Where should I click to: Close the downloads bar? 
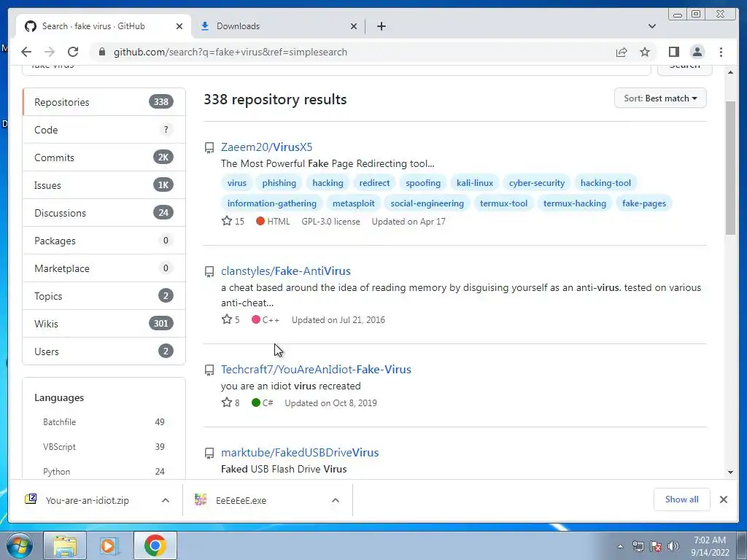coord(724,499)
